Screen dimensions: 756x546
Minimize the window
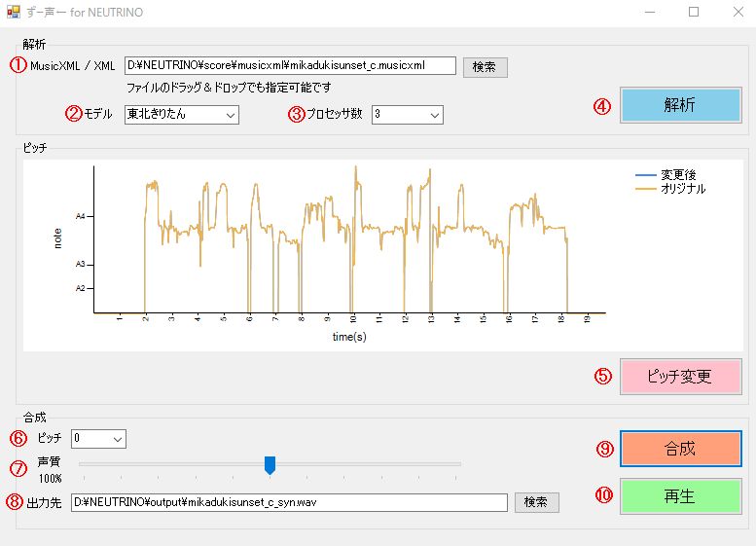[649, 13]
